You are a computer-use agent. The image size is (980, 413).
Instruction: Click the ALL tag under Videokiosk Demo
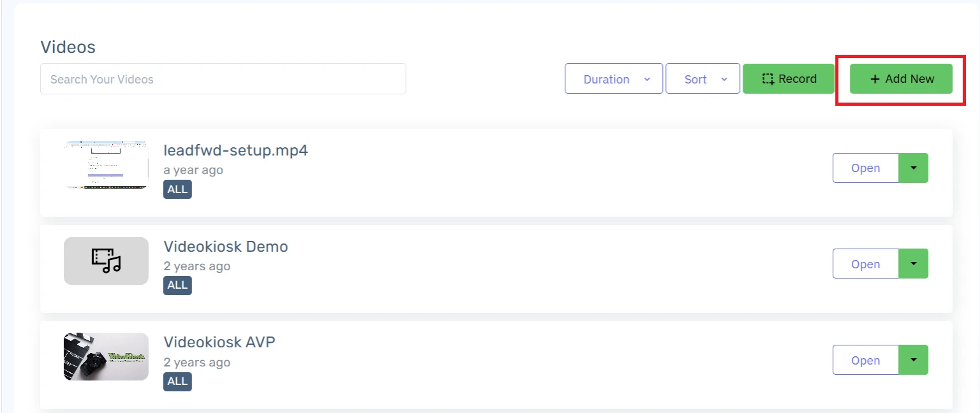point(177,285)
